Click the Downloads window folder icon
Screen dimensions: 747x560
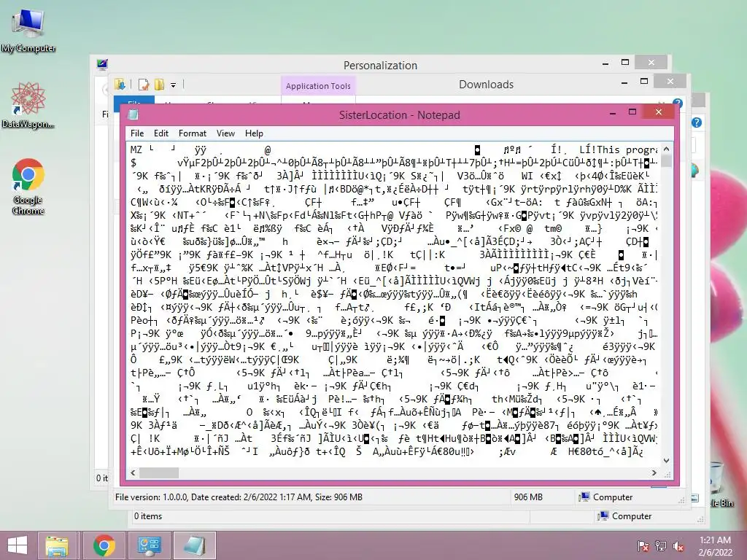coord(120,85)
